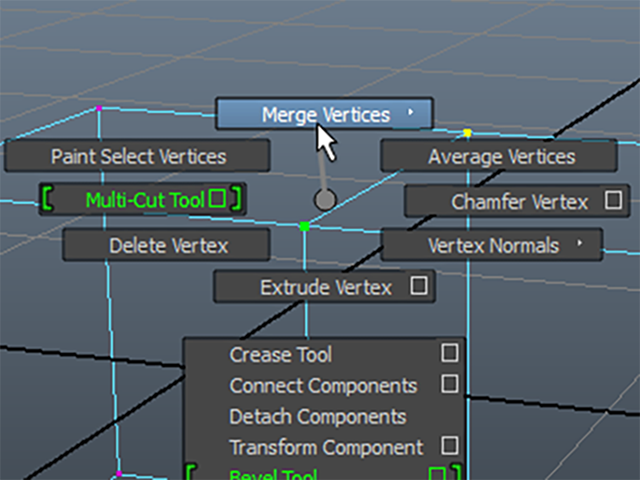The image size is (640, 480).
Task: Activate the Multi-Cut Tool
Action: coord(142,200)
